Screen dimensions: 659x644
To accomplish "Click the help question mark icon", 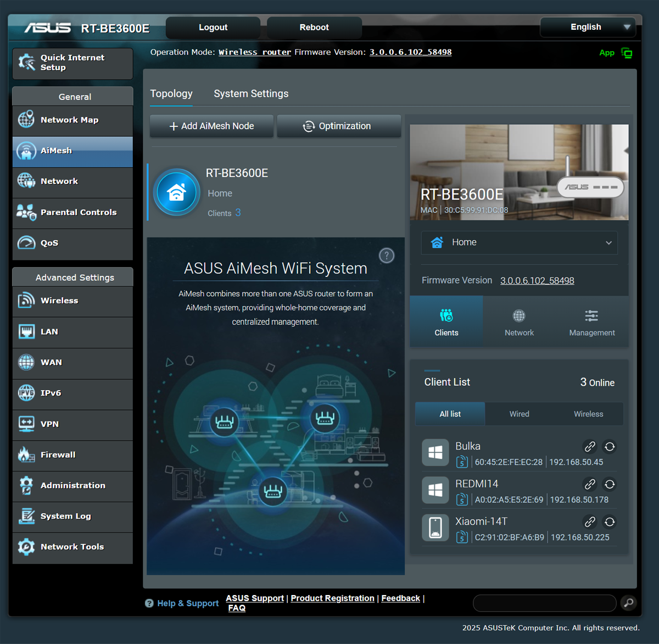I will tap(387, 256).
